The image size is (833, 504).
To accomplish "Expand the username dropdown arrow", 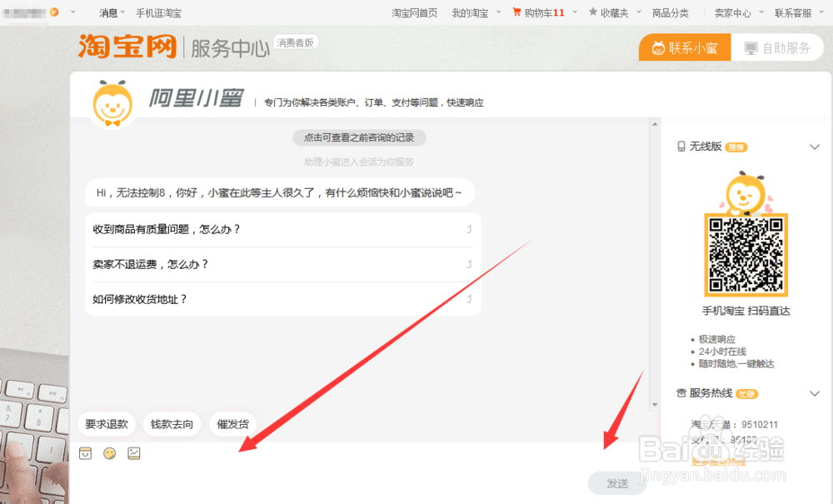I will coord(72,12).
